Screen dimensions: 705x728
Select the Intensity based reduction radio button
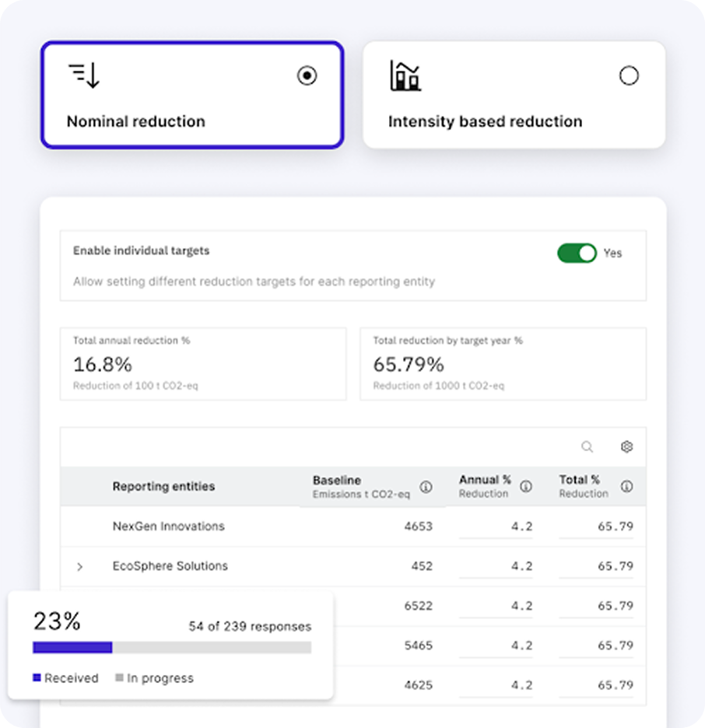629,75
